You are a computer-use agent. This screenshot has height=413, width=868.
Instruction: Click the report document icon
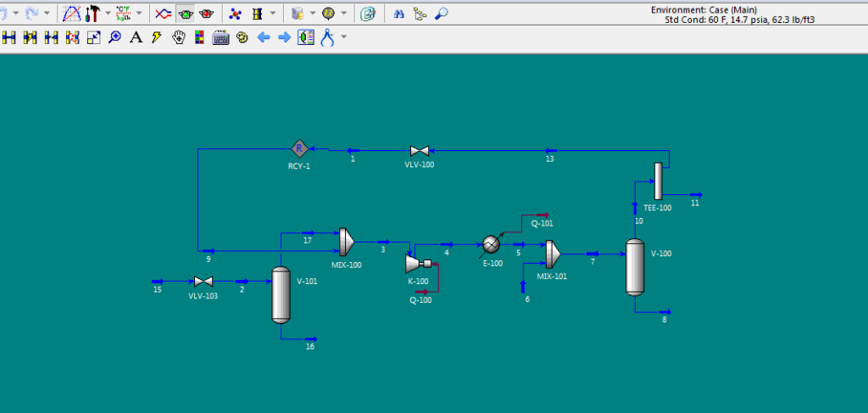tap(368, 14)
